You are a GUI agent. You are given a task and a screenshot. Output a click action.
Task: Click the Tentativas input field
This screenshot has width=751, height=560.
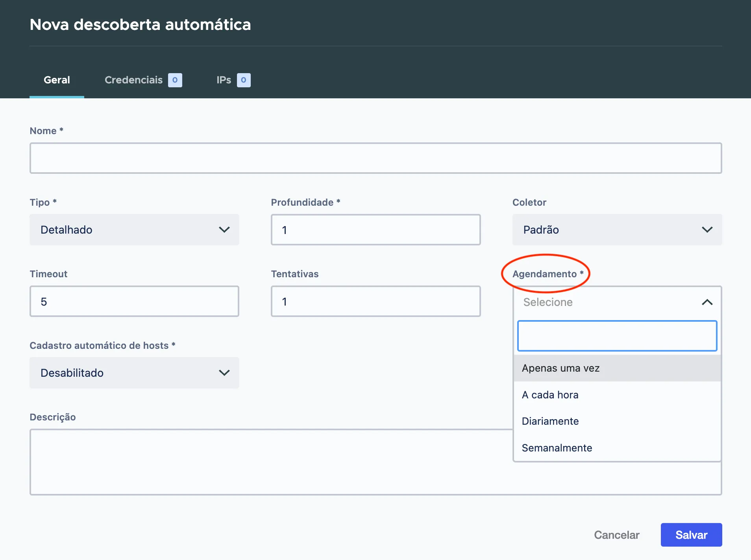(375, 301)
